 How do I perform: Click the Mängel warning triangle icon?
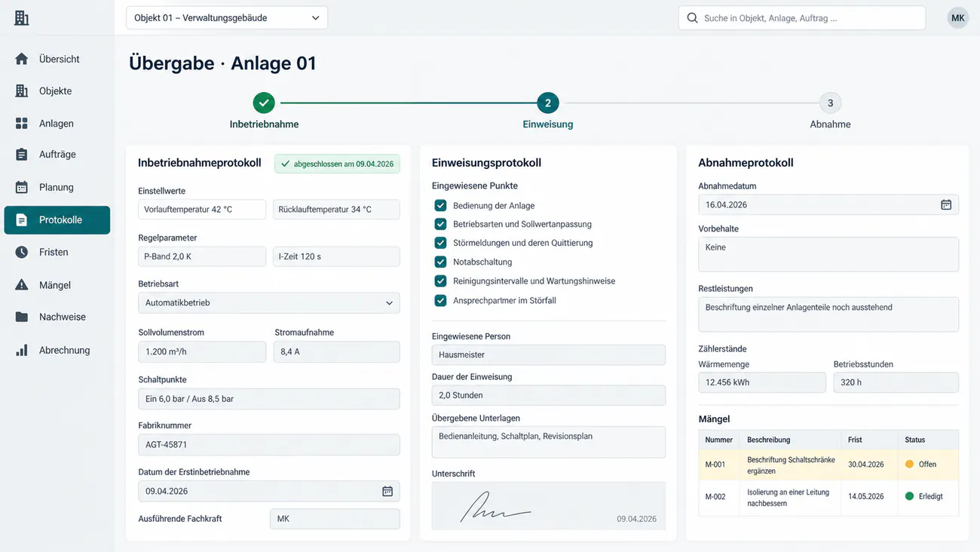[x=22, y=285]
